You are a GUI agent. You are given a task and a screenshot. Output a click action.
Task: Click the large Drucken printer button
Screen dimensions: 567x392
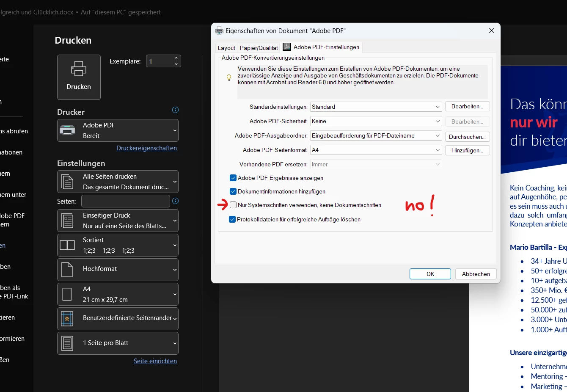[x=79, y=77]
